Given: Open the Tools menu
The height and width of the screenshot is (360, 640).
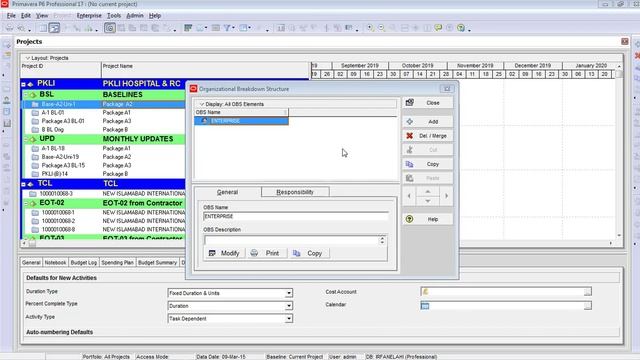Looking at the screenshot, I should [114, 16].
